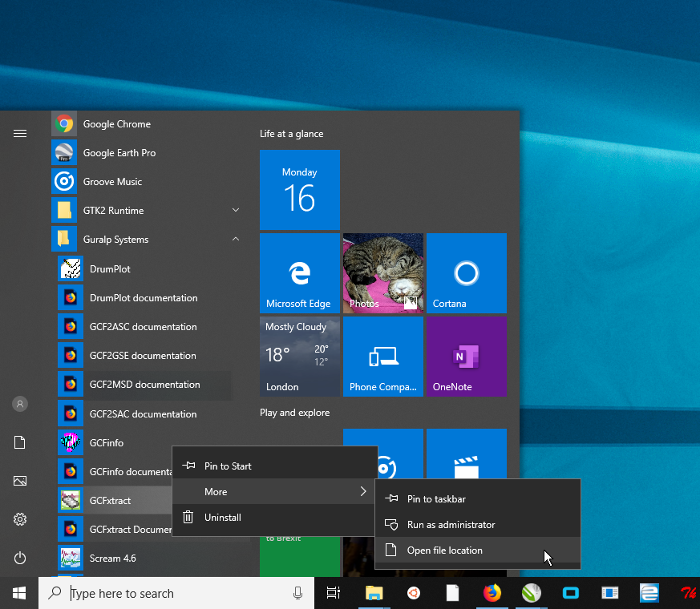The image size is (700, 609).
Task: Open Pictures from Start sidebar
Action: (x=19, y=481)
